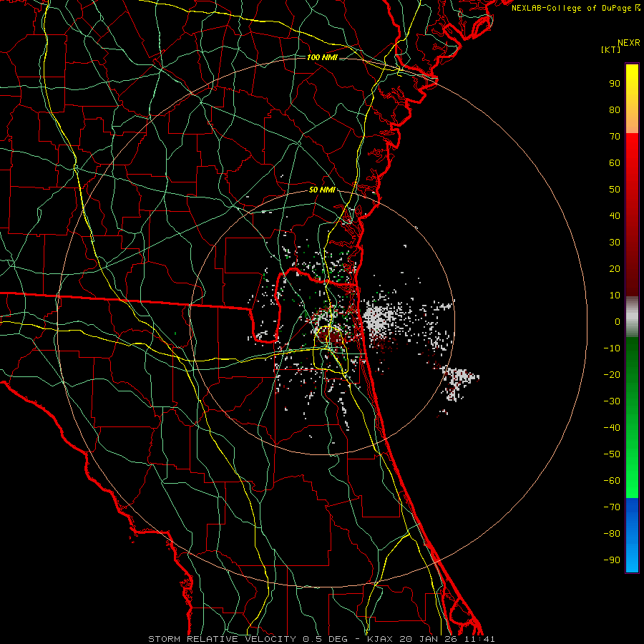Click the 70 value on the velocity scale
Screen dimensions: 644x644
[x=615, y=137]
